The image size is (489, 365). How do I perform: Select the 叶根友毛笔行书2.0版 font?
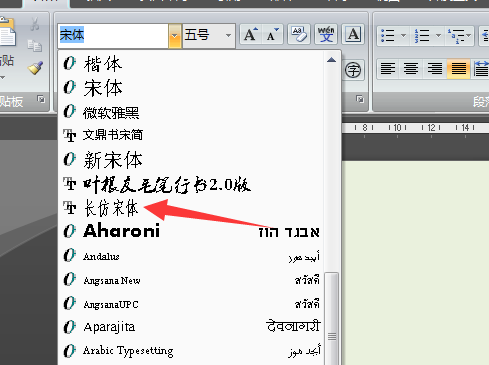pyautogui.click(x=192, y=184)
